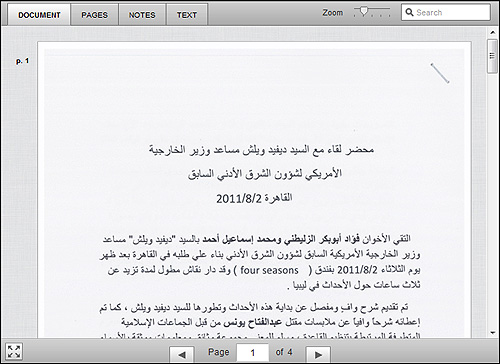
Task: Click the 'p. 1' page label
Action: pyautogui.click(x=22, y=61)
